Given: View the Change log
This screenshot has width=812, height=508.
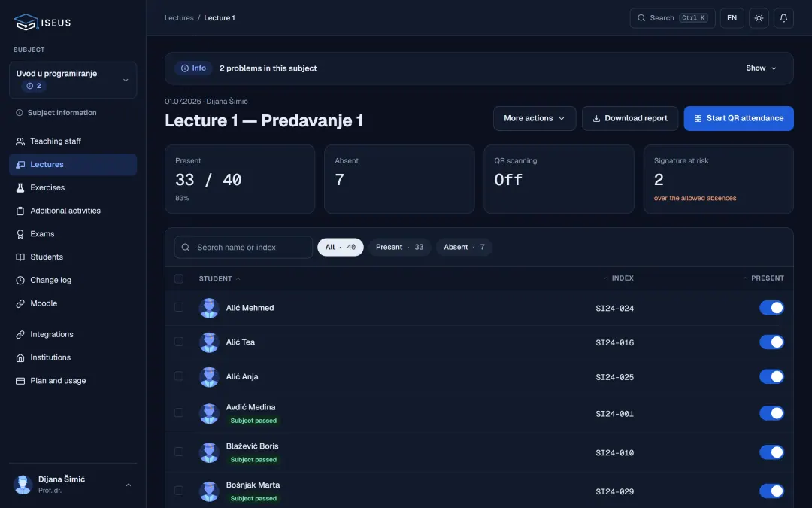Looking at the screenshot, I should (x=73, y=280).
